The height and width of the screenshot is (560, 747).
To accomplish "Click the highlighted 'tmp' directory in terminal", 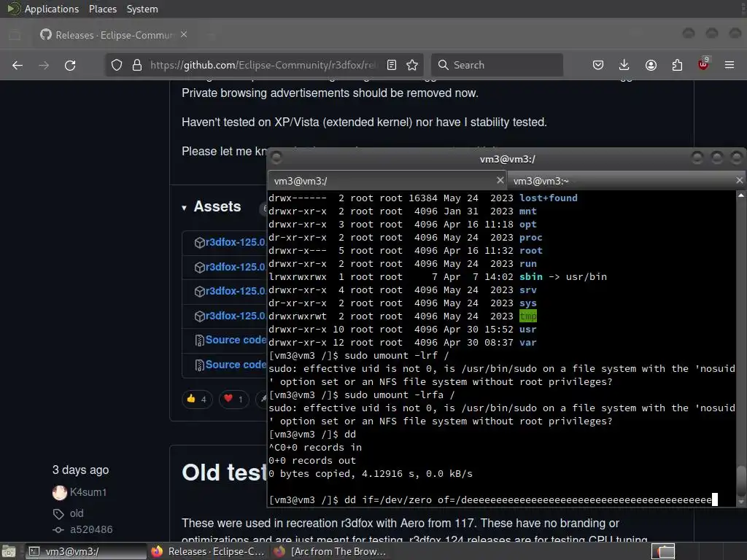I will [528, 316].
